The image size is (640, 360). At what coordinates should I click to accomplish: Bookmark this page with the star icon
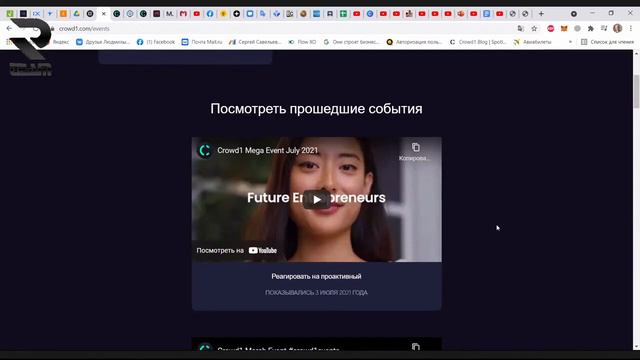(534, 29)
